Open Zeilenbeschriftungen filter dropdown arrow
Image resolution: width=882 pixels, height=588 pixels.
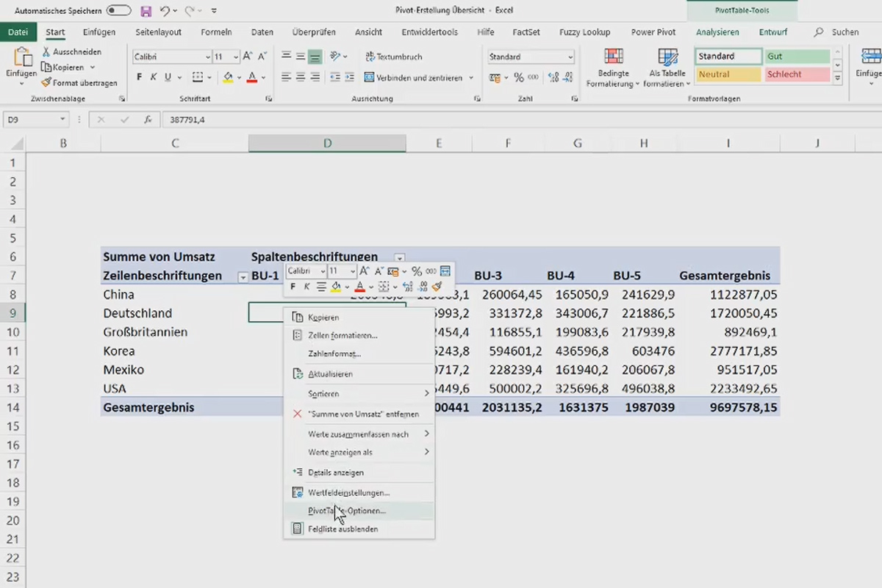(x=243, y=277)
